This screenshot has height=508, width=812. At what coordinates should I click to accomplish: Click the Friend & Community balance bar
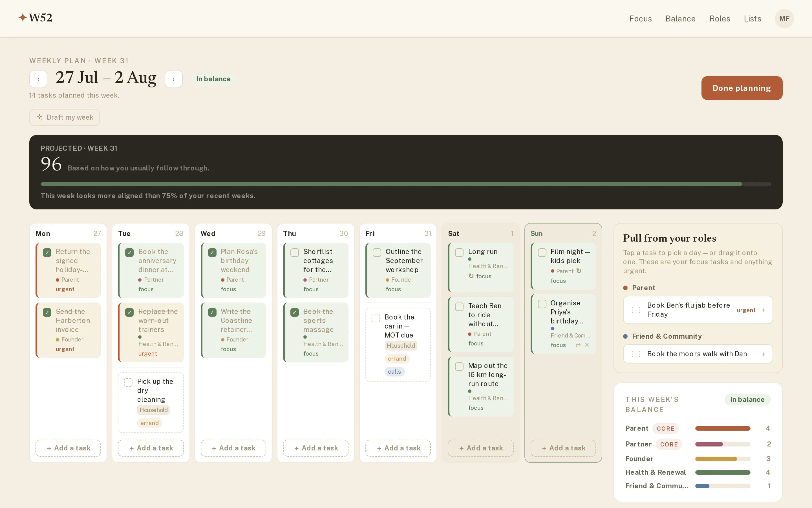[722, 486]
